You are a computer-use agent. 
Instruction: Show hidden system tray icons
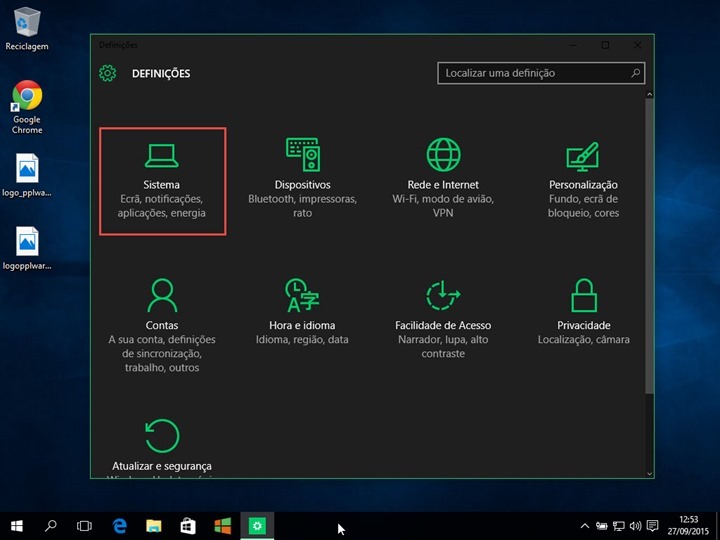[585, 525]
